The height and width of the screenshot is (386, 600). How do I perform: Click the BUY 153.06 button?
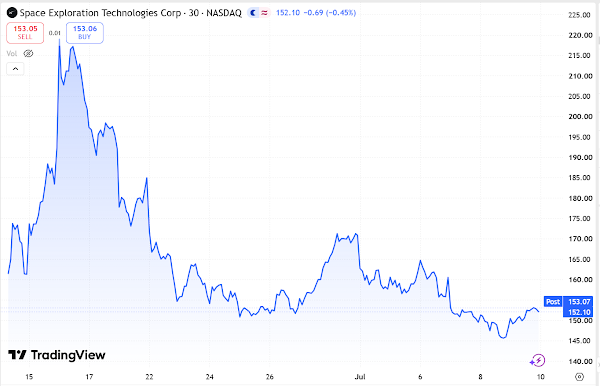coord(85,33)
